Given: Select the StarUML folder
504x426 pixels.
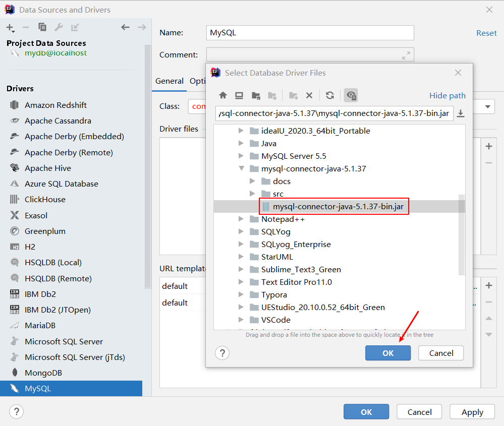Looking at the screenshot, I should tap(277, 257).
